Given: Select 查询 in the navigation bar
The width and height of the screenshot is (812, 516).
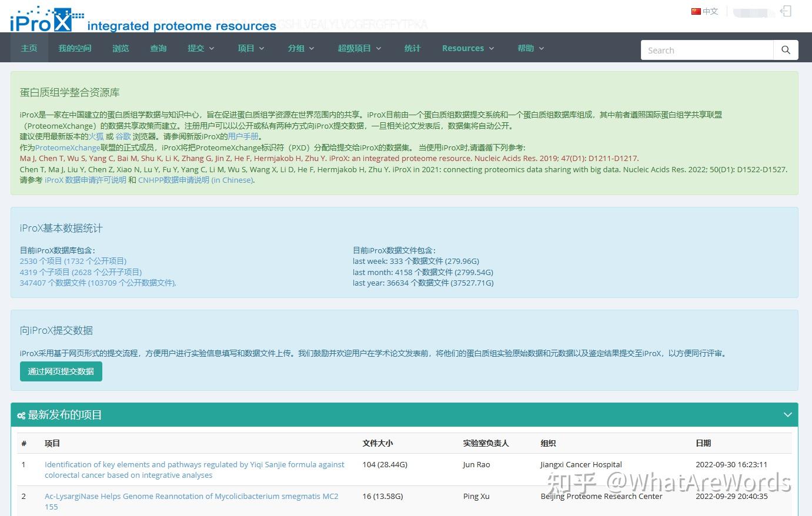Looking at the screenshot, I should click(158, 48).
